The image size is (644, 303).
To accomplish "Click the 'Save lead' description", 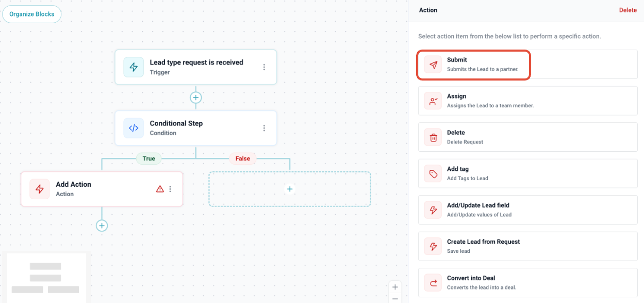I will tap(458, 251).
